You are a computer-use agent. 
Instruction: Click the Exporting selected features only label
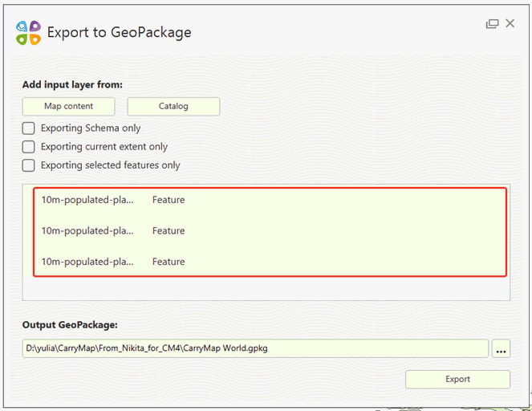tap(111, 165)
